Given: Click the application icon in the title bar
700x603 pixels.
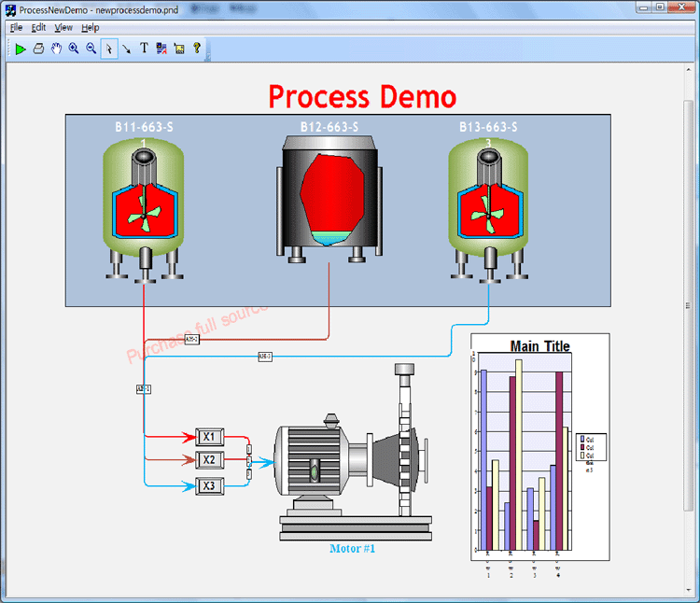Looking at the screenshot, I should coord(10,10).
